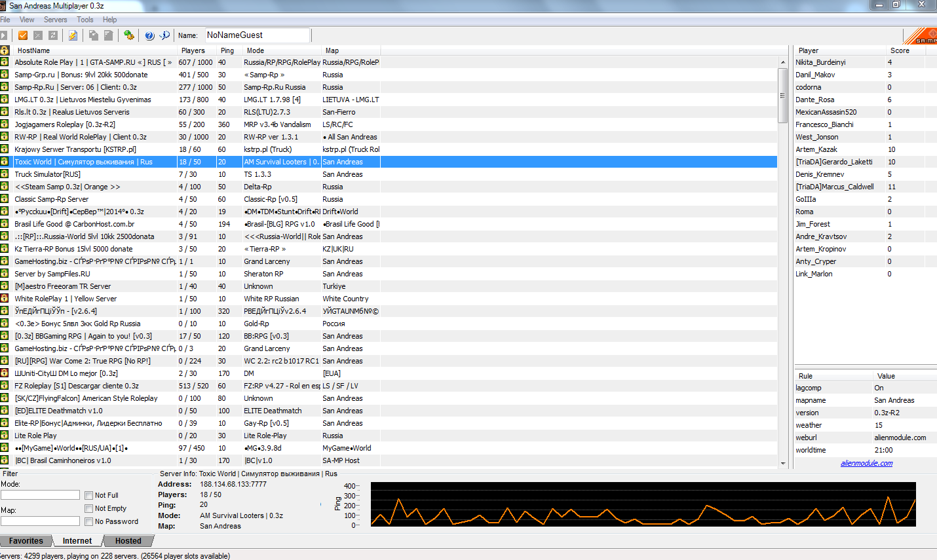Open Help Topics with the blue question icon

tap(149, 35)
